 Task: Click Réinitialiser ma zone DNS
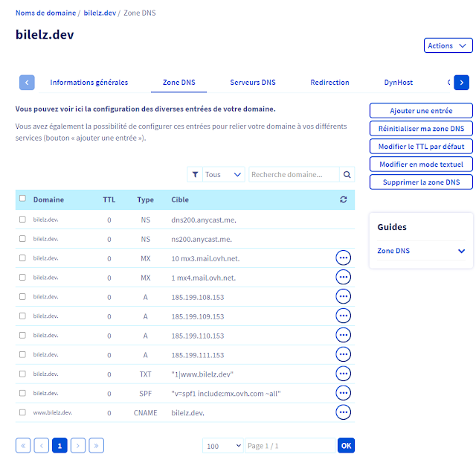pyautogui.click(x=421, y=129)
